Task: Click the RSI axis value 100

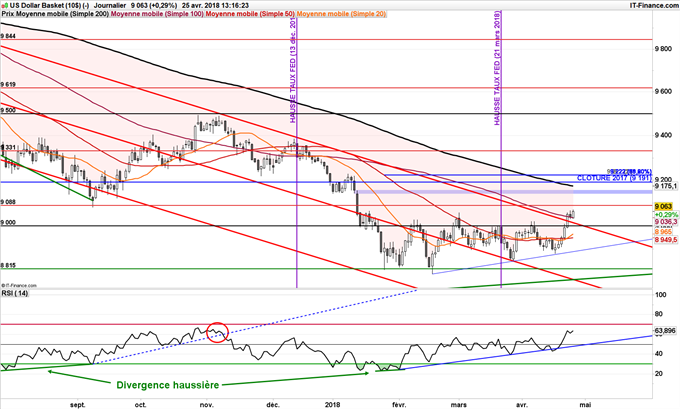Action: [x=660, y=295]
